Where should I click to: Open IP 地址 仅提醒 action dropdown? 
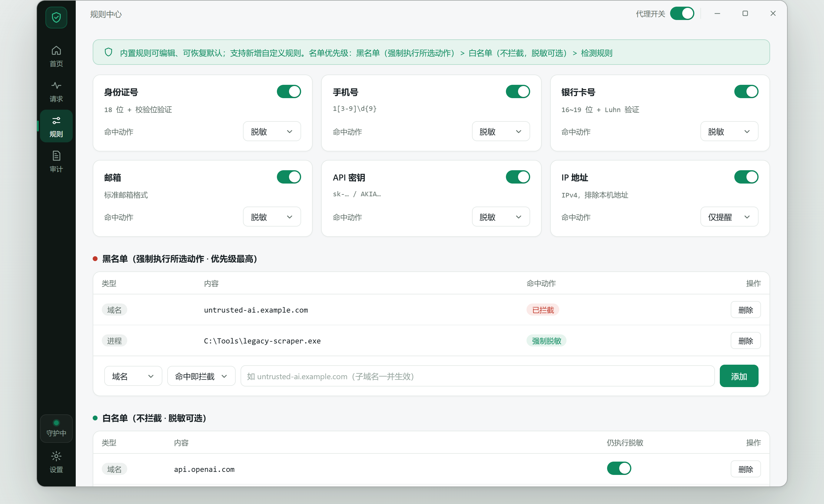(729, 217)
